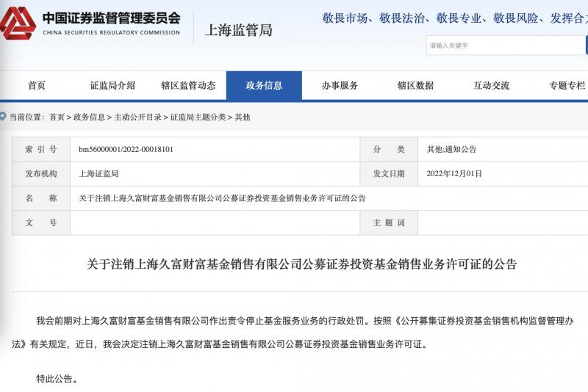Click the 名称 row announcement title cell
Viewport: 588px width, 392px height.
(222, 198)
